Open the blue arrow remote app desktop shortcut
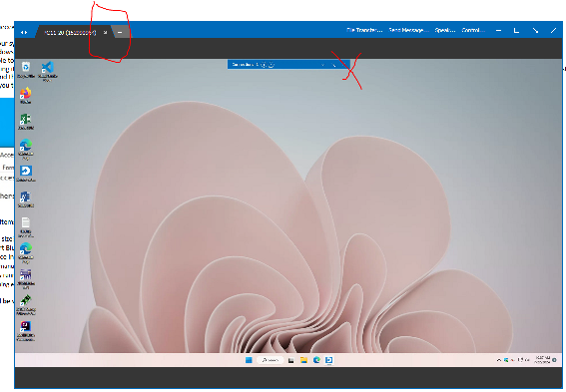 tap(26, 174)
